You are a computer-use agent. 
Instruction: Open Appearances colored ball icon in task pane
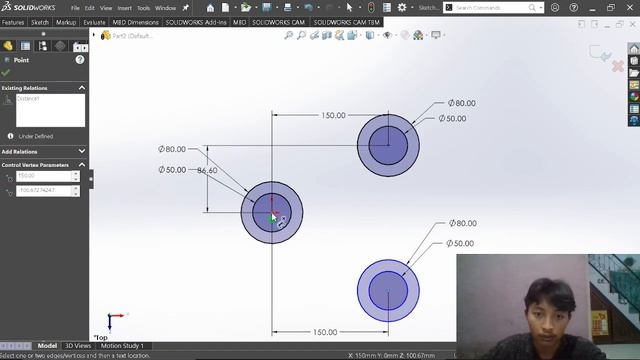[634, 96]
